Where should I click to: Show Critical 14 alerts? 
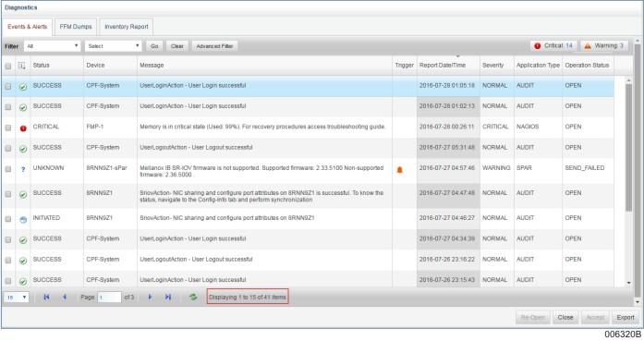point(553,45)
